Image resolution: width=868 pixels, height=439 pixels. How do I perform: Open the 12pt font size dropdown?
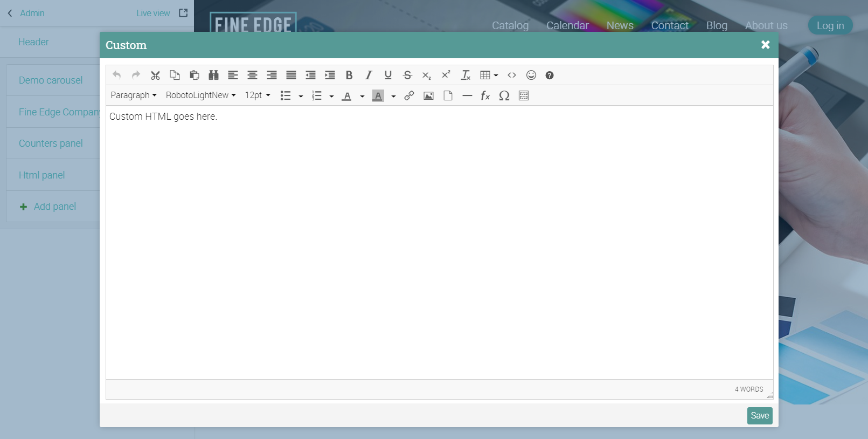(x=258, y=95)
